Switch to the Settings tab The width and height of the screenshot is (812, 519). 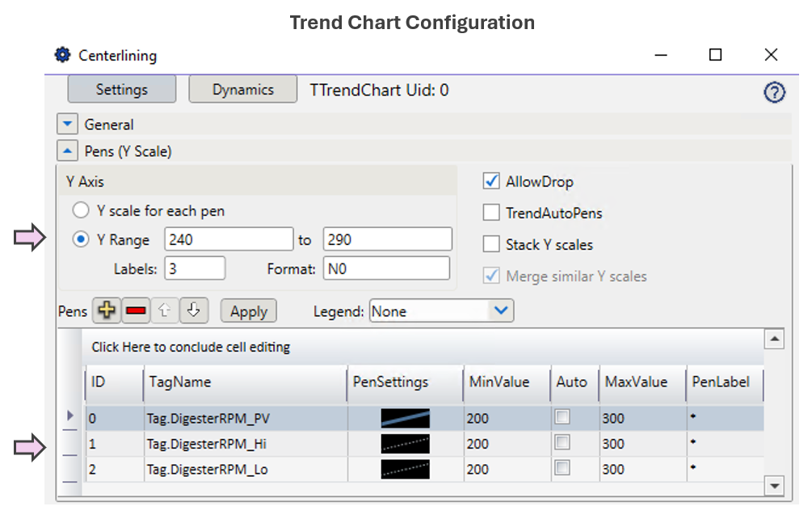coord(121,90)
